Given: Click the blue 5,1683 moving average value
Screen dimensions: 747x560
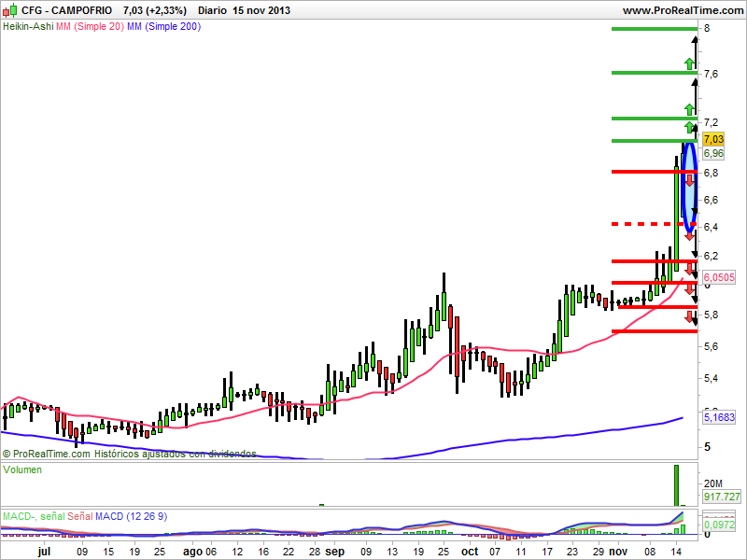Looking at the screenshot, I should pos(719,417).
